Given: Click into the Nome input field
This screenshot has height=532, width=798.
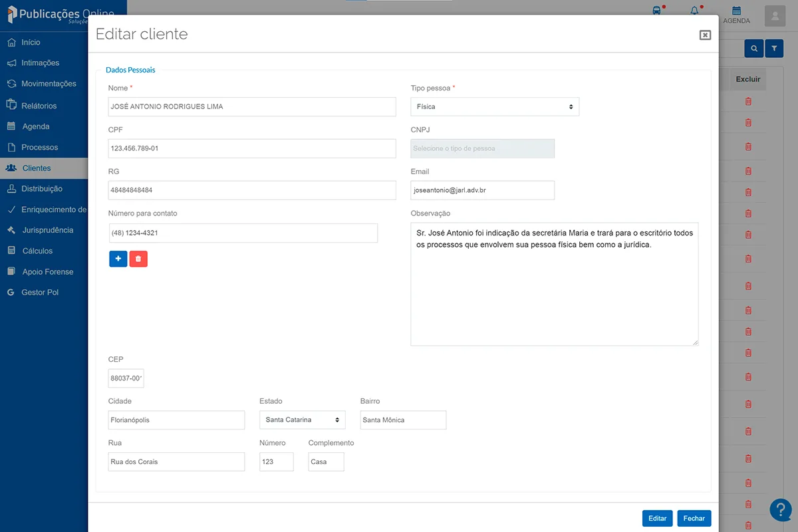Looking at the screenshot, I should [x=251, y=106].
